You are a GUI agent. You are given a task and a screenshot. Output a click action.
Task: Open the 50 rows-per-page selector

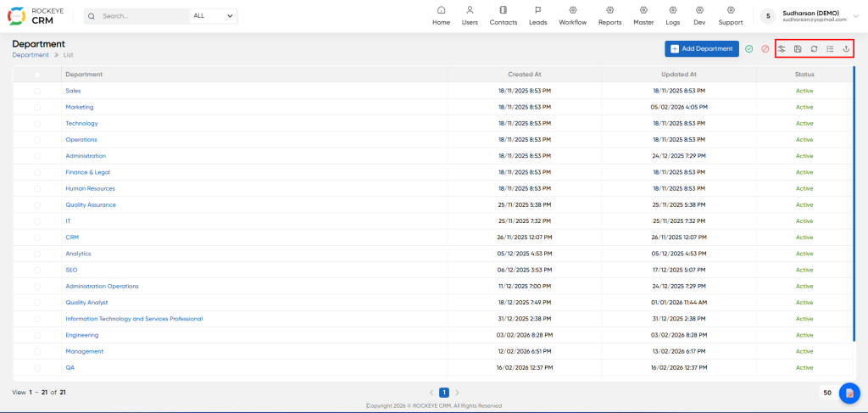click(x=827, y=393)
